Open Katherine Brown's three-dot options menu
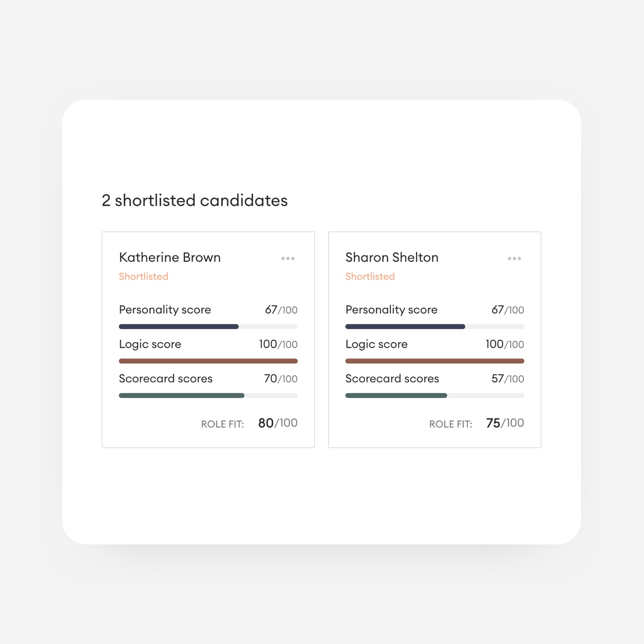 pos(288,258)
